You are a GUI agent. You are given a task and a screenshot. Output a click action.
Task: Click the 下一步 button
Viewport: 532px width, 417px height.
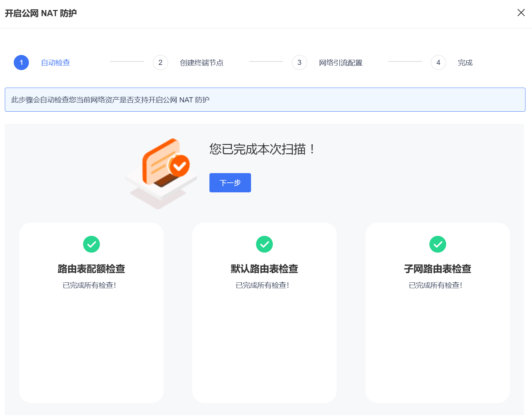pos(230,183)
